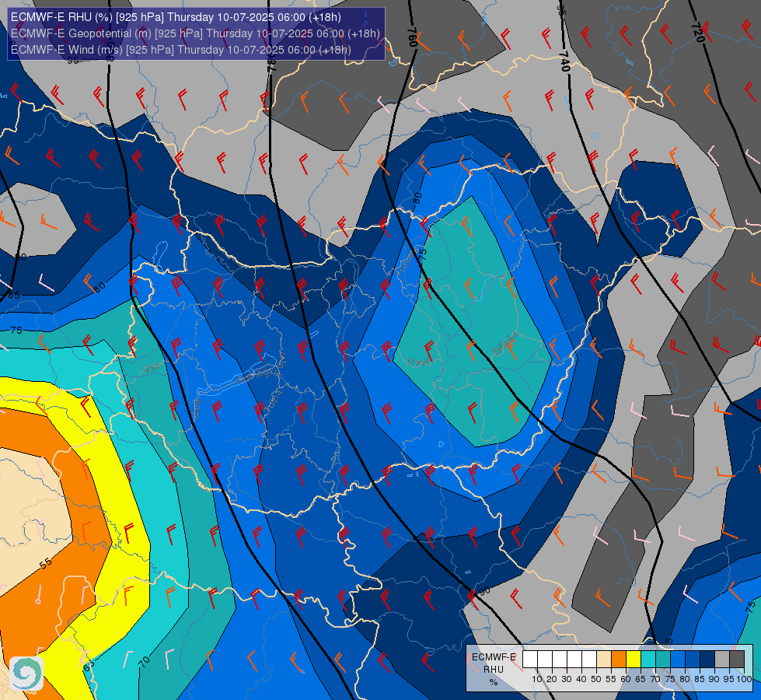Select the navy 85–90 legend swatch
Image resolution: width=761 pixels, height=700 pixels.
[x=707, y=660]
